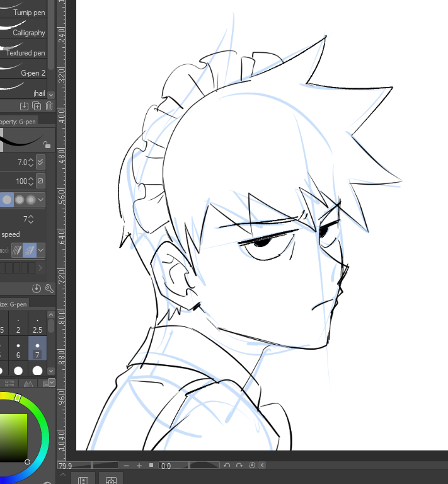
Task: Delete the sub tool with the trash icon
Action: click(49, 106)
